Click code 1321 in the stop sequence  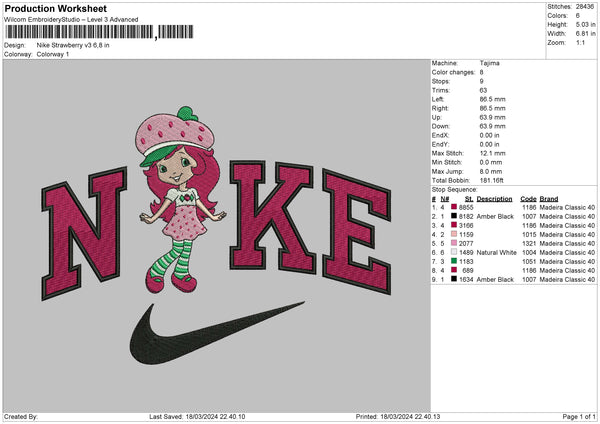529,243
